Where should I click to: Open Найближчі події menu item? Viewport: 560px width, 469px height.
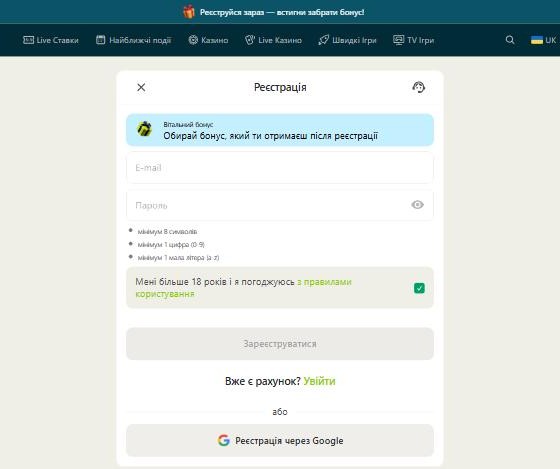pos(134,40)
